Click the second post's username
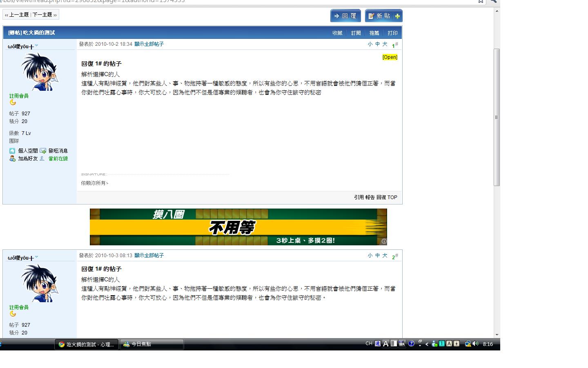 [21, 258]
